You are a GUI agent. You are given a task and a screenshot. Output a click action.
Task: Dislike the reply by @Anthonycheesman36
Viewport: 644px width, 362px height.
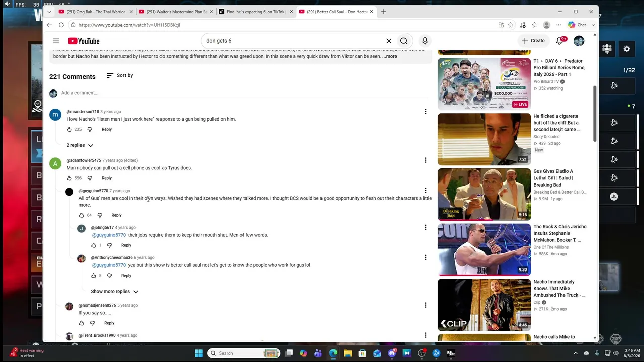(109, 276)
